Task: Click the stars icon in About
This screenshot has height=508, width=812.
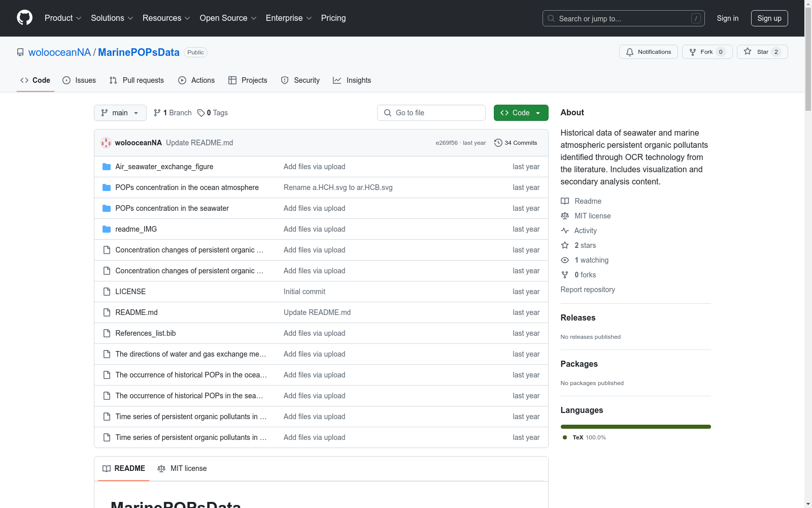Action: [565, 245]
